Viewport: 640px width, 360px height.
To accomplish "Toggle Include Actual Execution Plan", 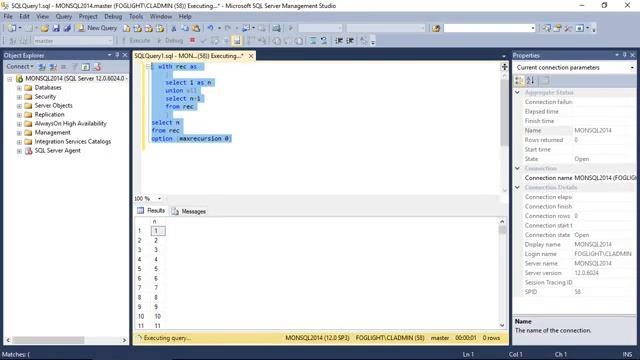I will 250,40.
